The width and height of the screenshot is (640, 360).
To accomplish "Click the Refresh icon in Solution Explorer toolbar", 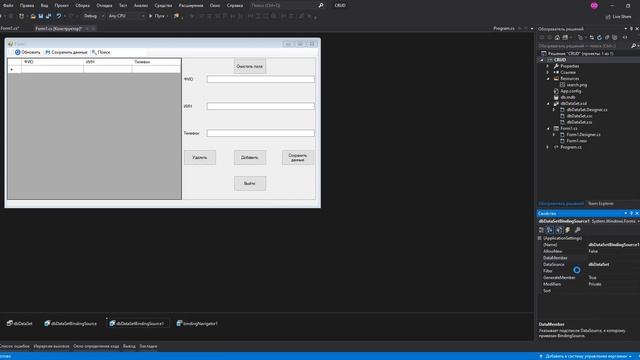I will 599,38.
